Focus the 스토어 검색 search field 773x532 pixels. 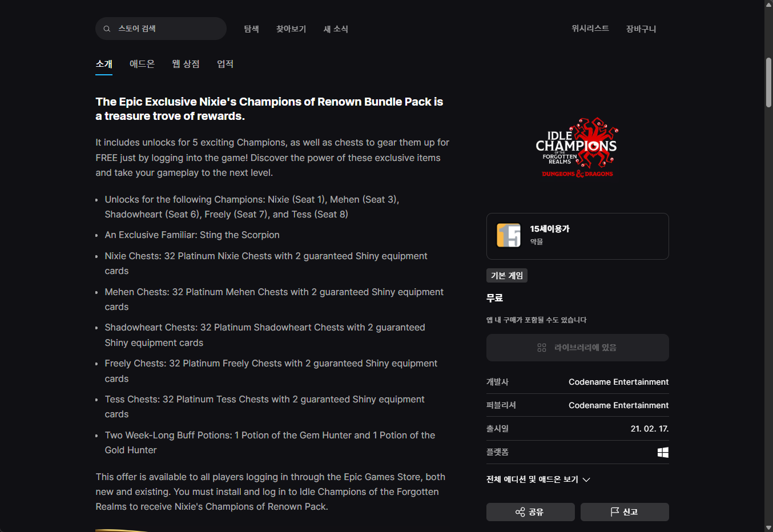pos(161,29)
